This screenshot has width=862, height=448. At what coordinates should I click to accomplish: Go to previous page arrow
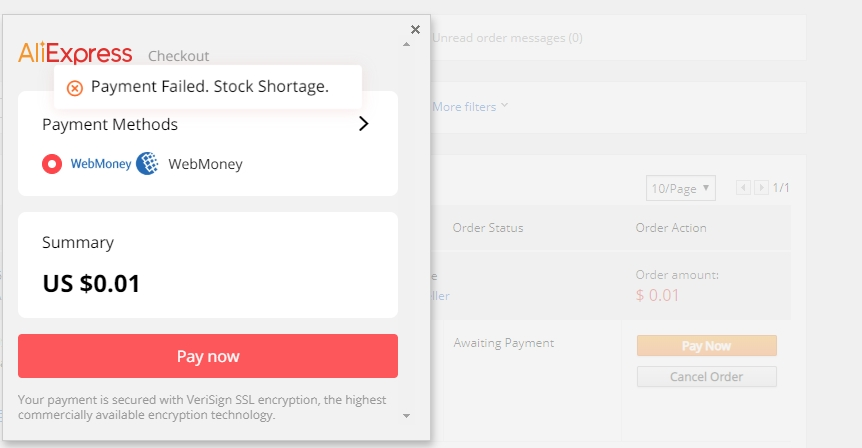point(743,188)
